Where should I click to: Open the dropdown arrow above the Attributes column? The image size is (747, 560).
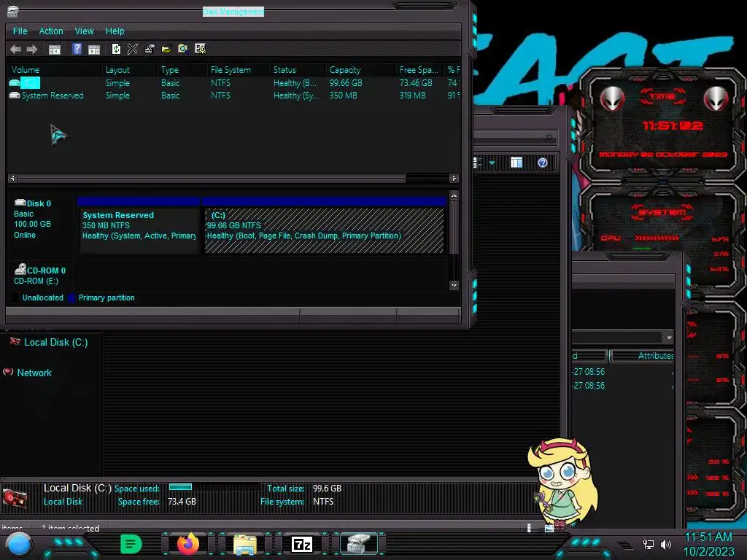tap(670, 338)
